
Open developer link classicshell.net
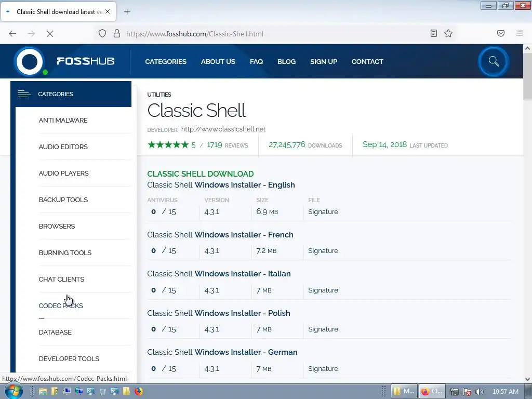point(223,129)
